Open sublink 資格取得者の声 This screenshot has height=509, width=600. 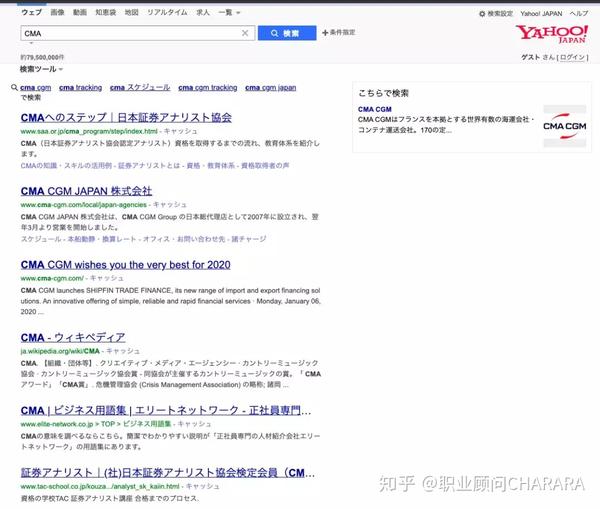265,166
